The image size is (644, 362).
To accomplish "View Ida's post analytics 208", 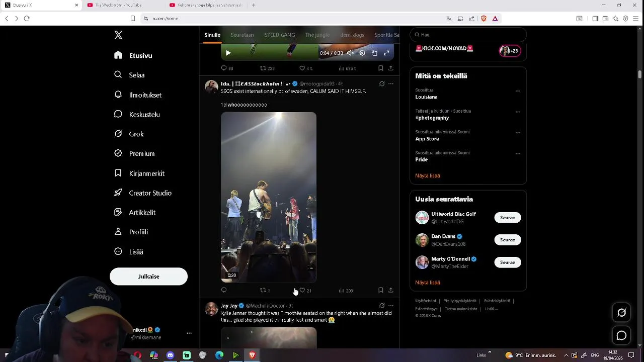I will 346,290.
